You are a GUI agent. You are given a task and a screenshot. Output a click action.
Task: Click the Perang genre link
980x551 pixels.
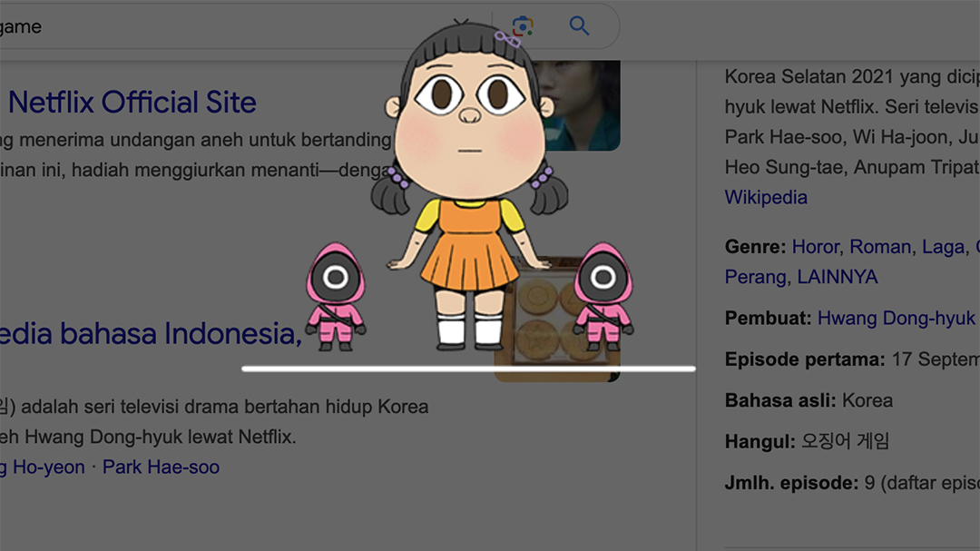click(x=755, y=277)
